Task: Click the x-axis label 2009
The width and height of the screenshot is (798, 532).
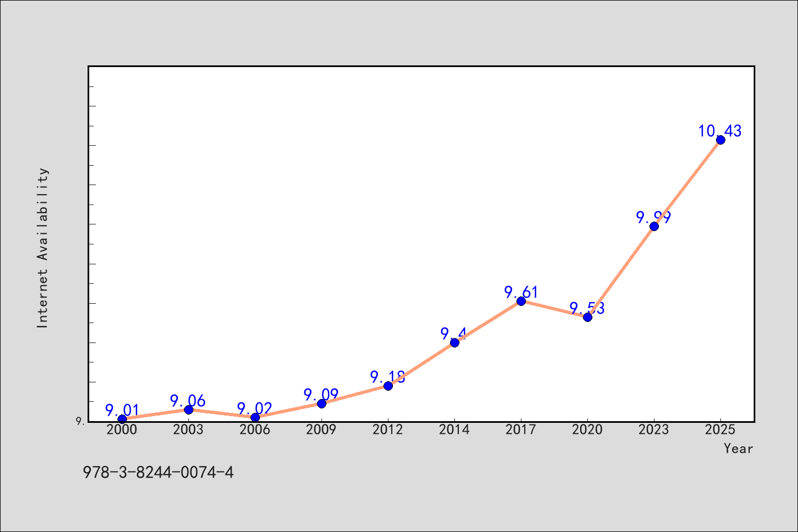Action: [x=321, y=430]
